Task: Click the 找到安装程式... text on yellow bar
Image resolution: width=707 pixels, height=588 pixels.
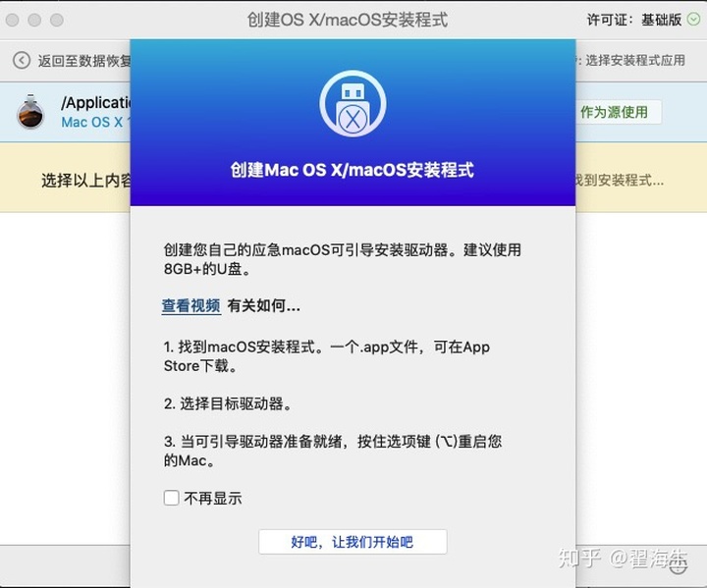Action: 620,181
